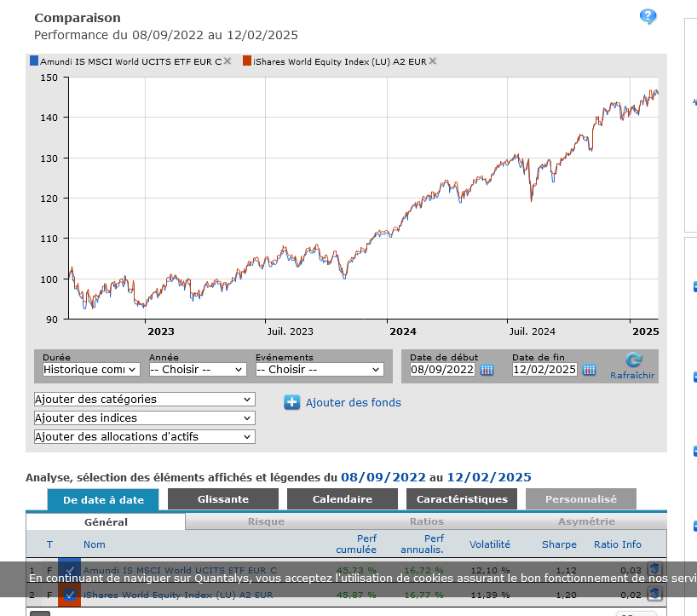Sort table by the Nom column header
Viewport: 697px width, 616px height.
coord(95,544)
